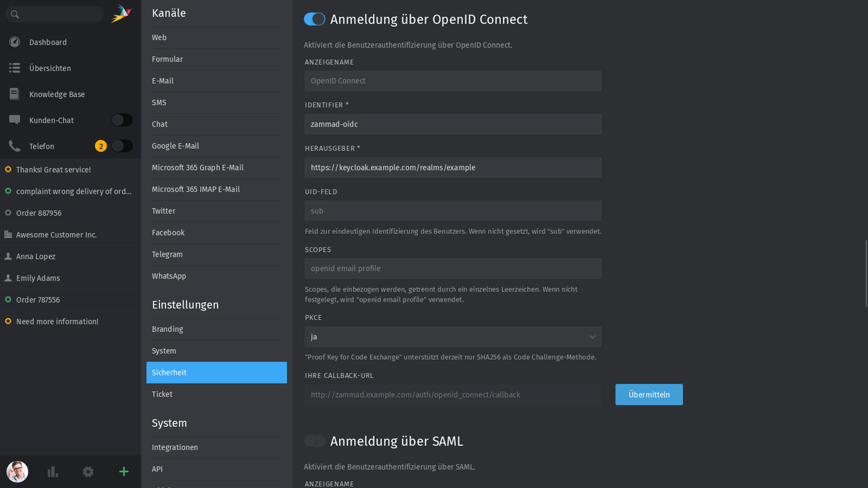
Task: Toggle the Telefon channel switch
Action: [x=121, y=146]
